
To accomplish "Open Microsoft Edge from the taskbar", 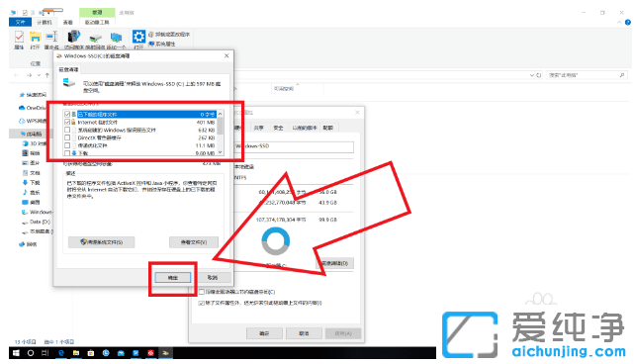I will tap(61, 353).
